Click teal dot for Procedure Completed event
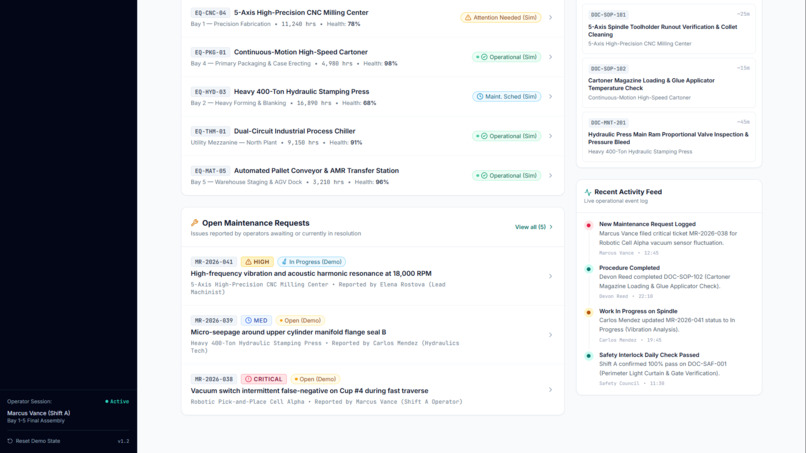The image size is (806, 453). (x=589, y=269)
